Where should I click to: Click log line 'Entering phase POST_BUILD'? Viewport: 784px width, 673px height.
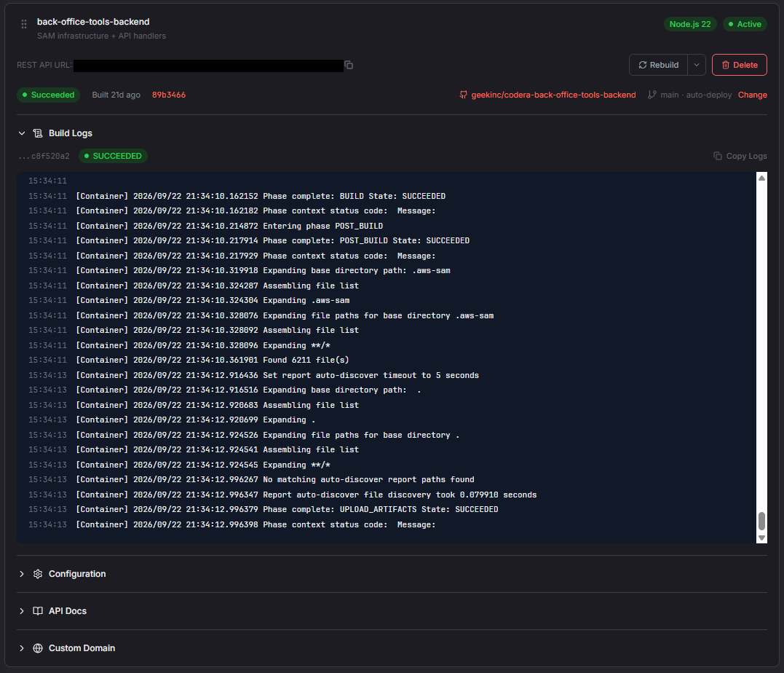pyautogui.click(x=323, y=227)
